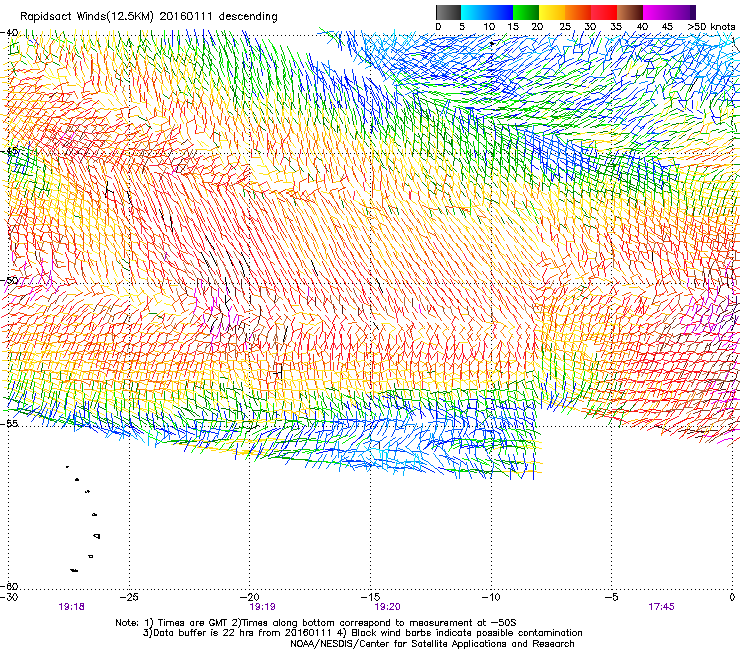
Task: Click the -45 latitude axis label
Action: click(9, 152)
